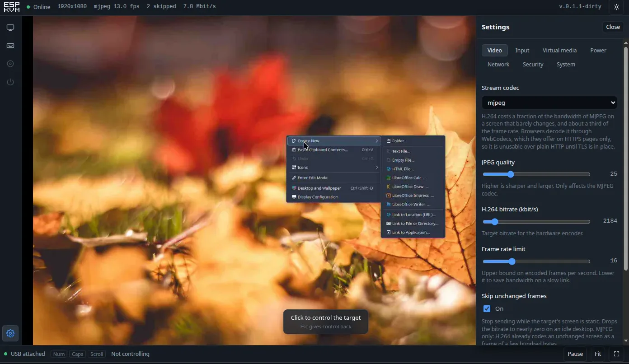Screen dimensions: 629x364
Task: Click the 'Not controlling' status text
Action: [x=130, y=354]
